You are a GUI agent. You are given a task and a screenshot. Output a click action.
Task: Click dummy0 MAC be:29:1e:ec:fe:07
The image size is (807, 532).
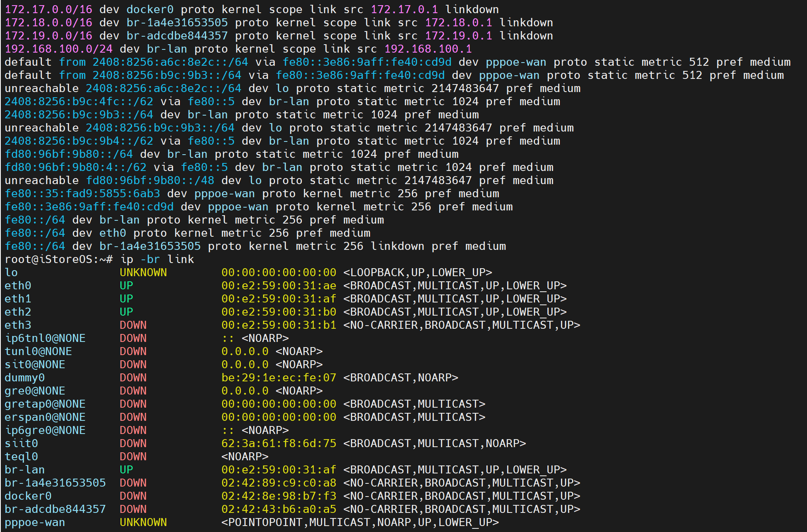click(279, 377)
